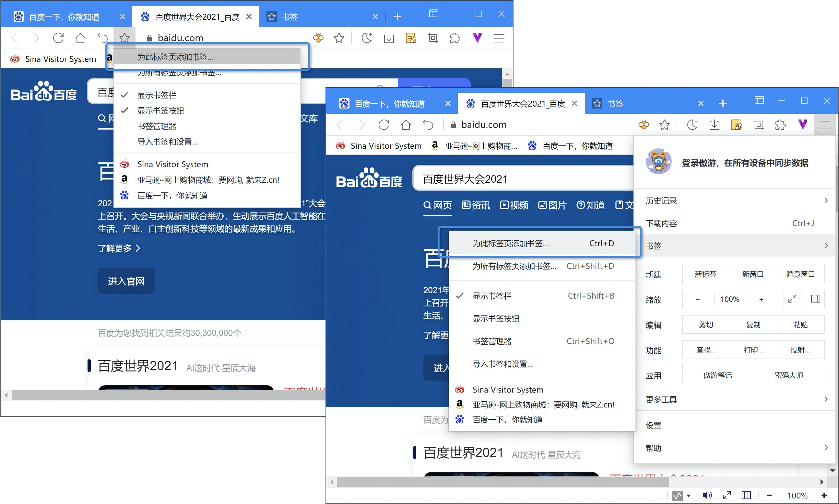Open the hamburger menu in the back window
The image size is (839, 504).
click(499, 38)
